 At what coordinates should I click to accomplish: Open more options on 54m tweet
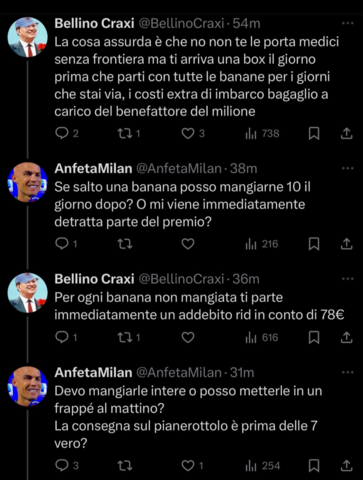click(348, 23)
